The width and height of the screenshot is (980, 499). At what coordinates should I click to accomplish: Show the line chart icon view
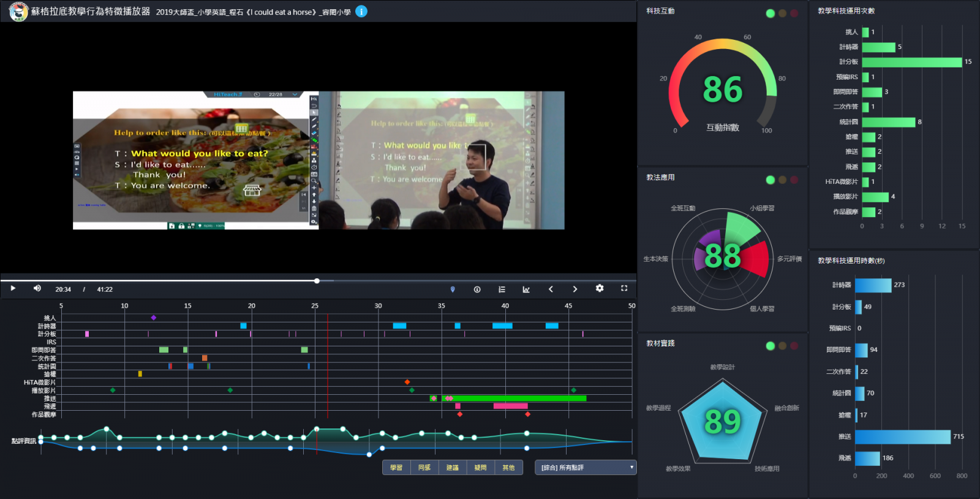[x=526, y=289]
